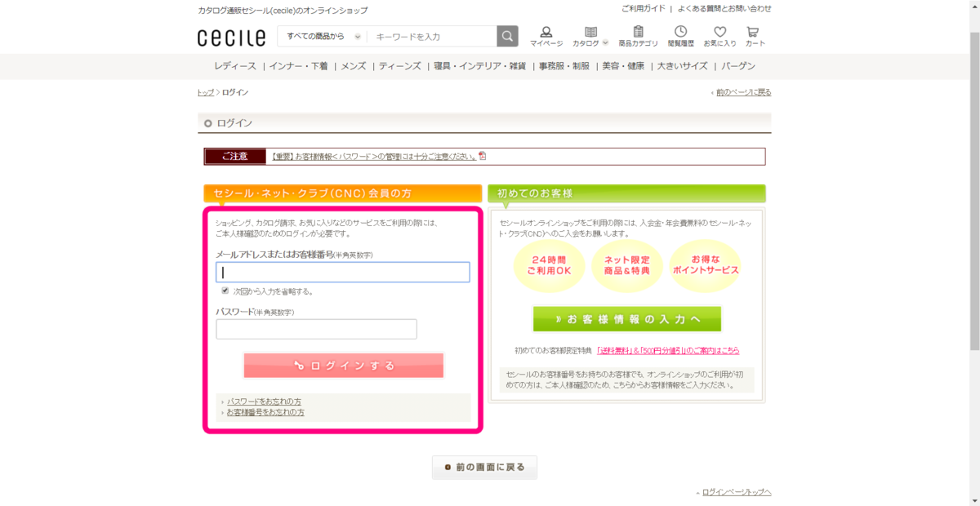The height and width of the screenshot is (506, 980).
Task: Click the ログインする button
Action: point(343,366)
